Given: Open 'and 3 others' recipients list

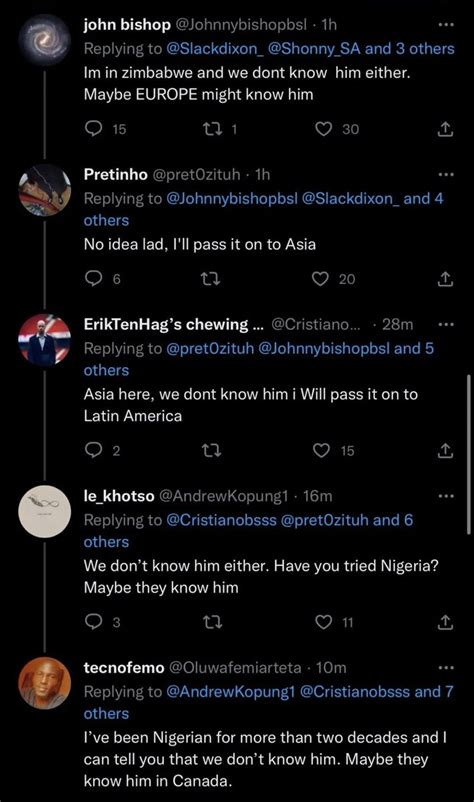Looking at the screenshot, I should [410, 49].
